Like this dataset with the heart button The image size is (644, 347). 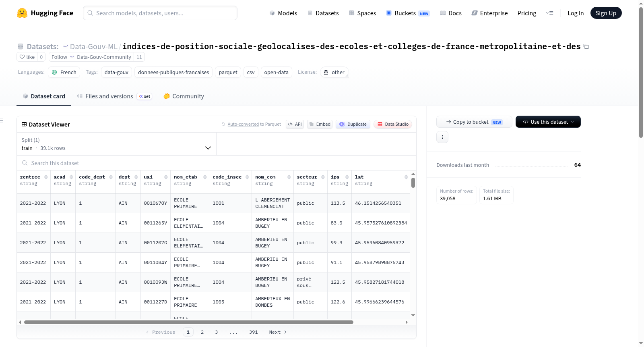[27, 57]
